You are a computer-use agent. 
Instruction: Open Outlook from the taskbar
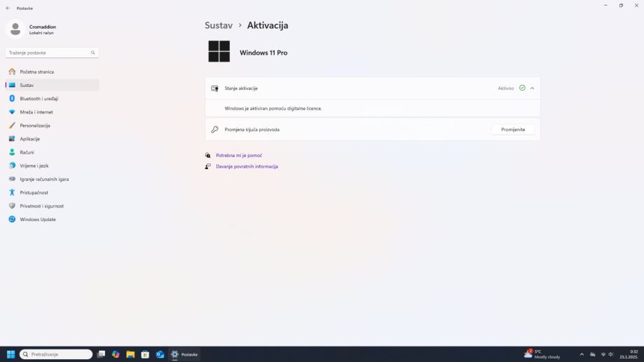[160, 354]
